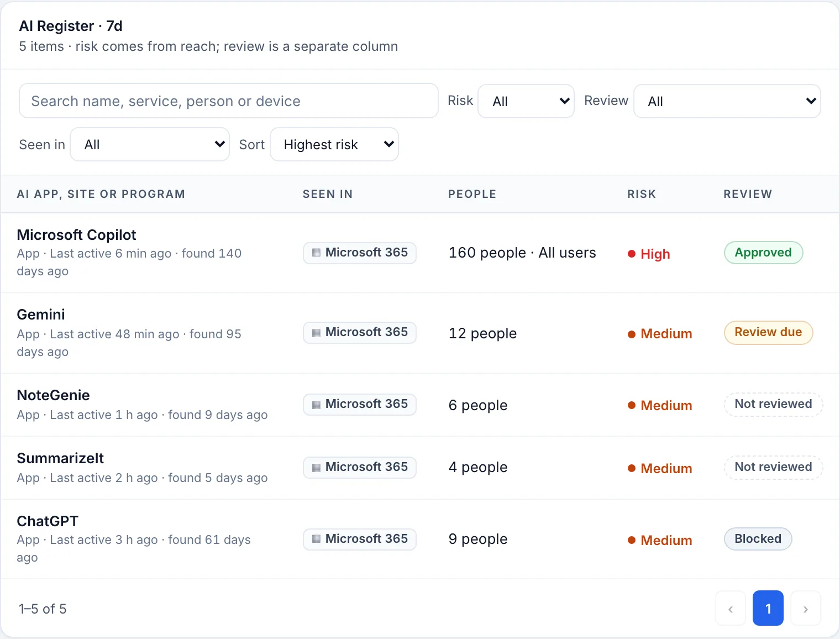Click the Not reviewed badge for SummarizeIt

pos(773,467)
